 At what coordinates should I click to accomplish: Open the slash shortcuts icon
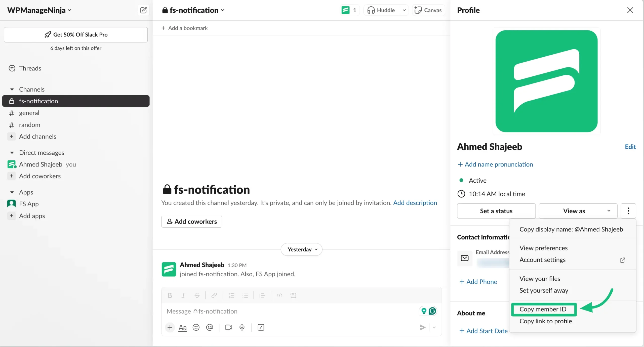(x=261, y=327)
